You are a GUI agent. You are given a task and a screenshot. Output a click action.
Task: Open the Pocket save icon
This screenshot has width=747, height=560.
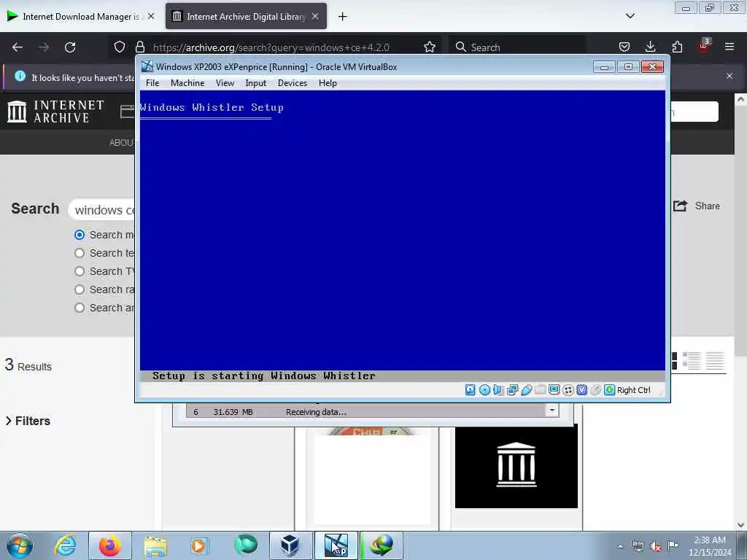(x=624, y=47)
